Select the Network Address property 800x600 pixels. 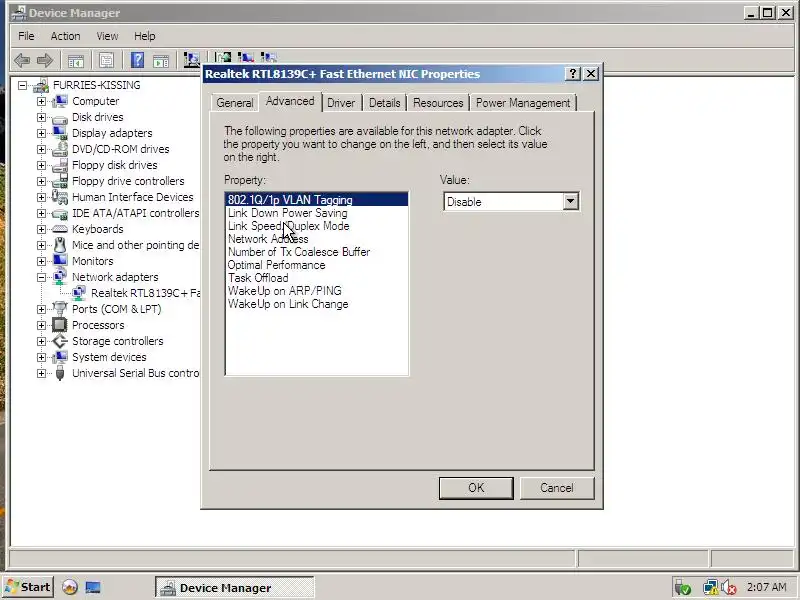click(x=316, y=239)
